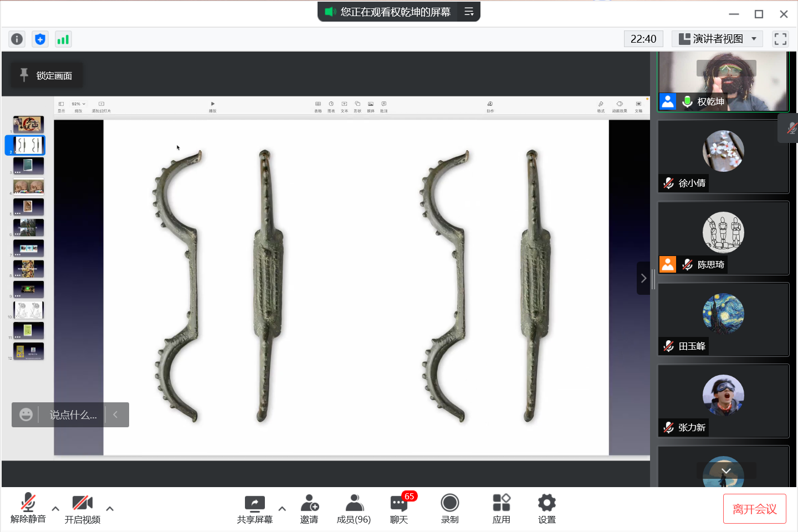
Task: Open the screen-sharing banner menu
Action: point(469,12)
